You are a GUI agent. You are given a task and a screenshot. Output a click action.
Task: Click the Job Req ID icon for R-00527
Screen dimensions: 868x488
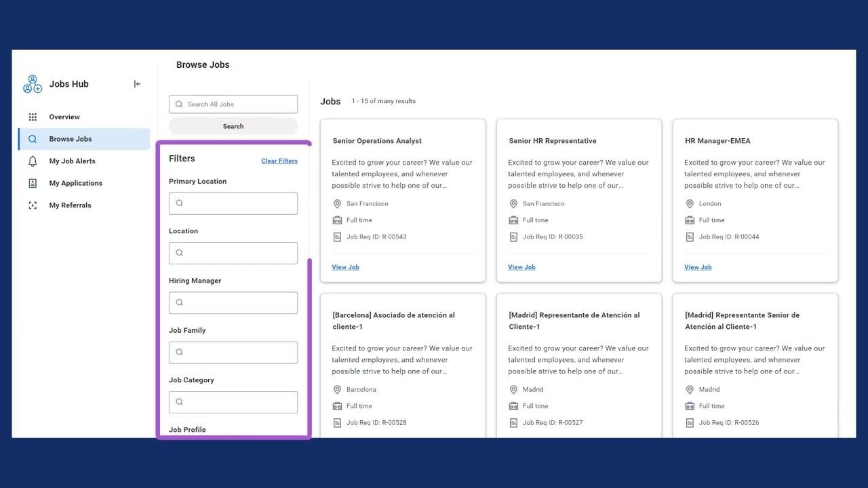tap(513, 423)
